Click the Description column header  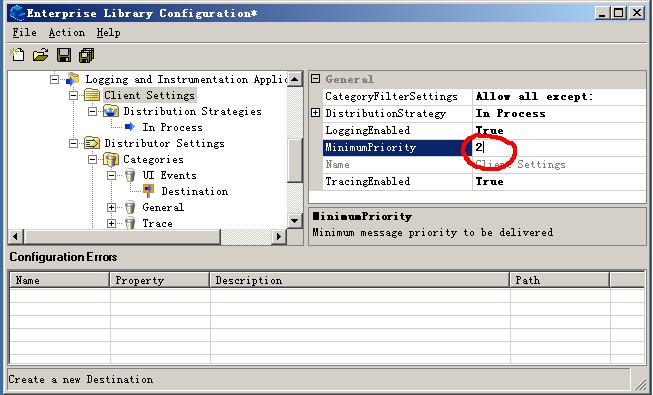click(360, 280)
